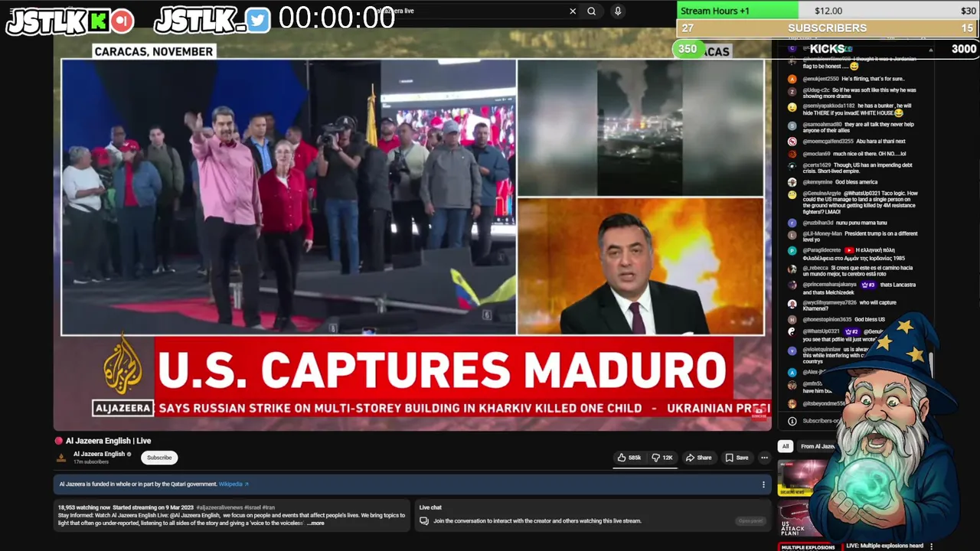This screenshot has width=980, height=551.
Task: Click the @kennymine chat avatar
Action: coord(792,182)
